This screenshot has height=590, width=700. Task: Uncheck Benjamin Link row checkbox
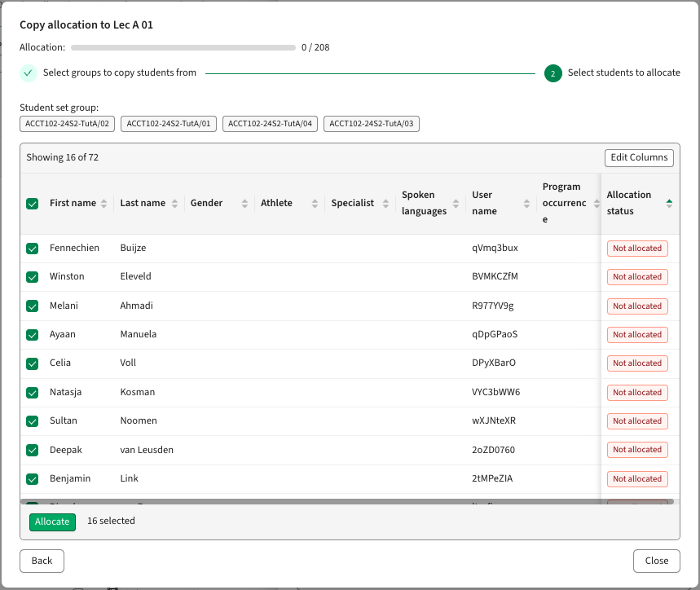coord(32,479)
